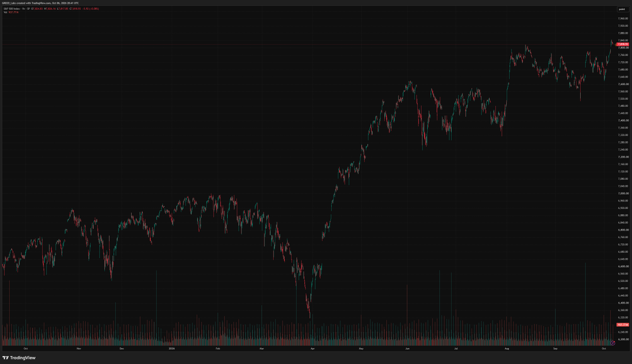Click the 7,960.00 price scale label
The image size is (632, 364).
coord(623,18)
